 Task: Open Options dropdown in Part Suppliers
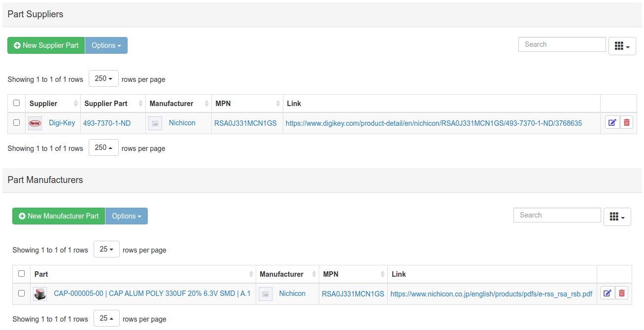[x=106, y=45]
